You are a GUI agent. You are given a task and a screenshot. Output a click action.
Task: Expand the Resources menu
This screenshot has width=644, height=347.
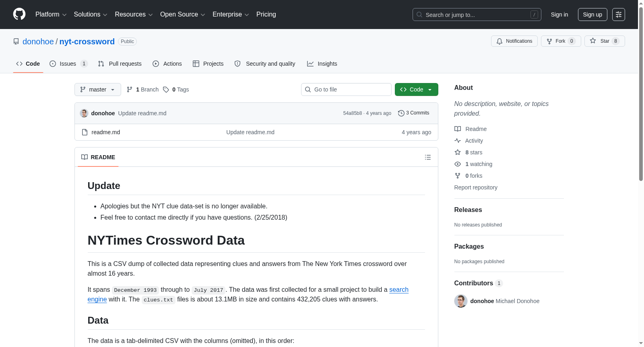[134, 15]
